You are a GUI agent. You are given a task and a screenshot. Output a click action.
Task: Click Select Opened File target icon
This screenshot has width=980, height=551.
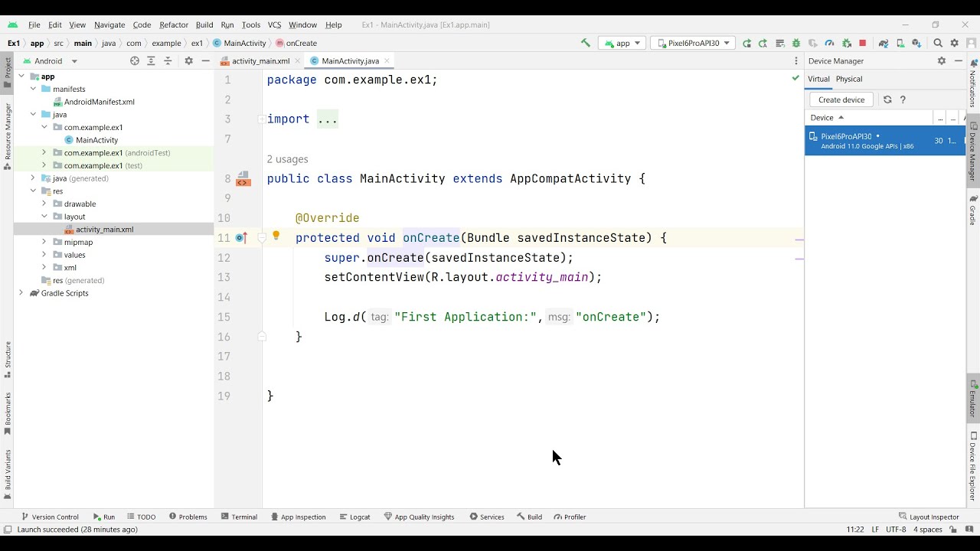click(x=135, y=60)
